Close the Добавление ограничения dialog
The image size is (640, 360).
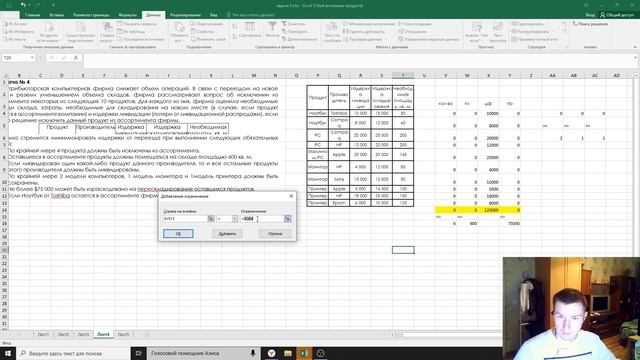(291, 196)
